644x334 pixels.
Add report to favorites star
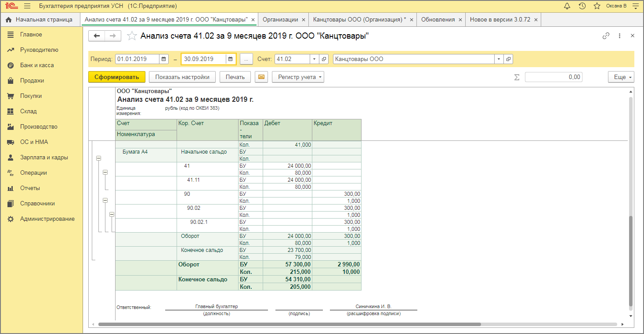point(131,36)
